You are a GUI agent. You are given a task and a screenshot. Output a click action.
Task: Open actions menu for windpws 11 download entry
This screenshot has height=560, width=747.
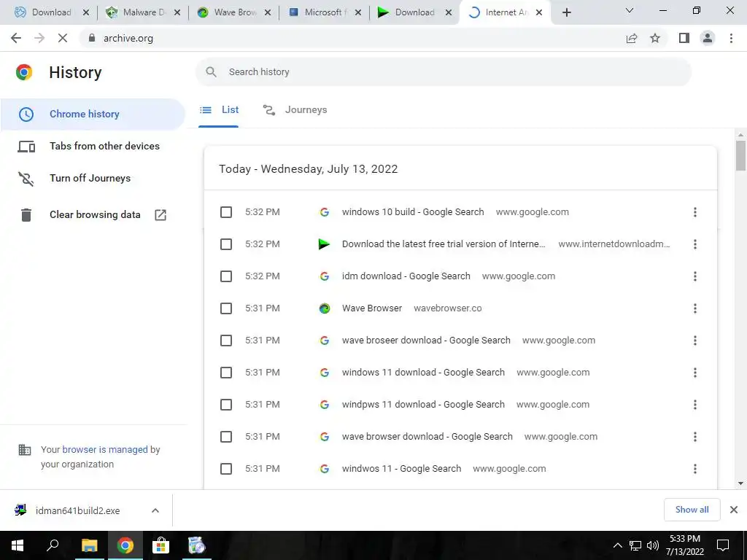[695, 405]
